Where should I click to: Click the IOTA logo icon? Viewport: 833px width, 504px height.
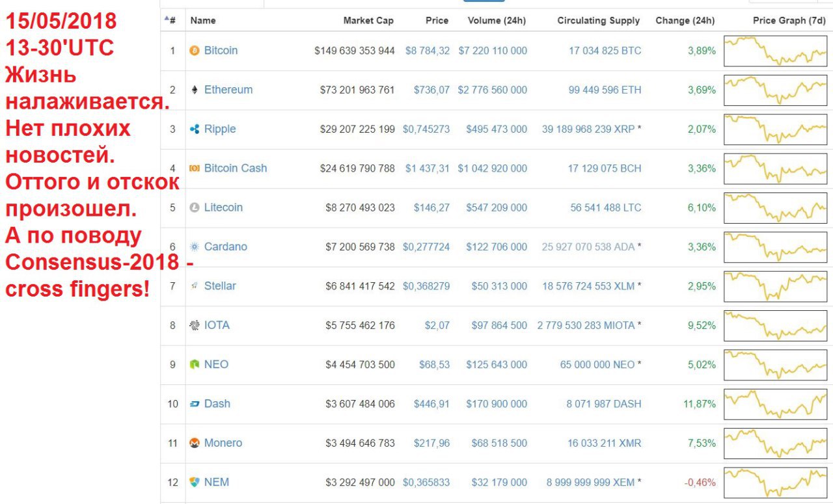click(x=194, y=325)
